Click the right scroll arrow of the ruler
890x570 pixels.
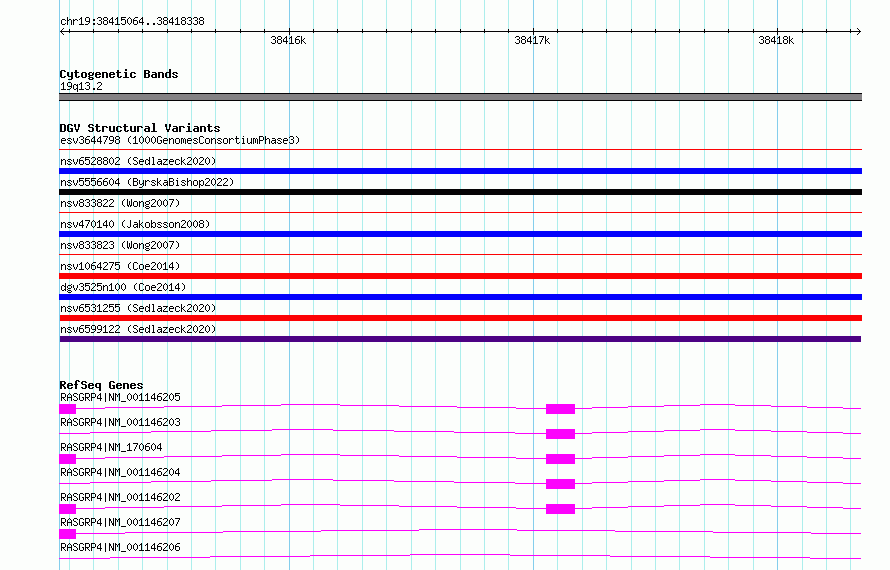(x=858, y=32)
